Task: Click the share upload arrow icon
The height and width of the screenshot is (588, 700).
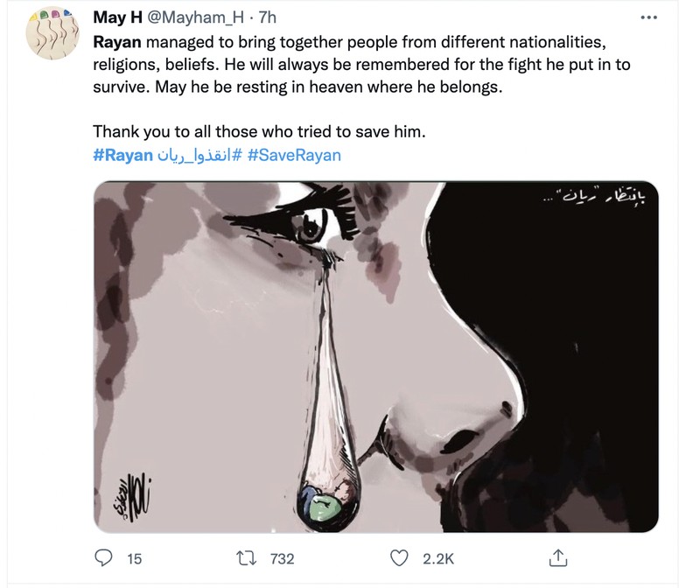Action: [556, 557]
